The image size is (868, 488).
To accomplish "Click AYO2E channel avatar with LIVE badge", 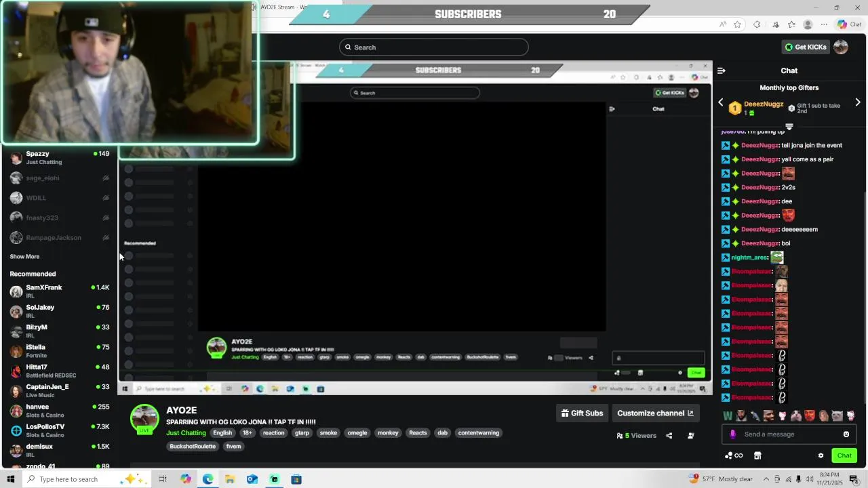I will (x=144, y=419).
